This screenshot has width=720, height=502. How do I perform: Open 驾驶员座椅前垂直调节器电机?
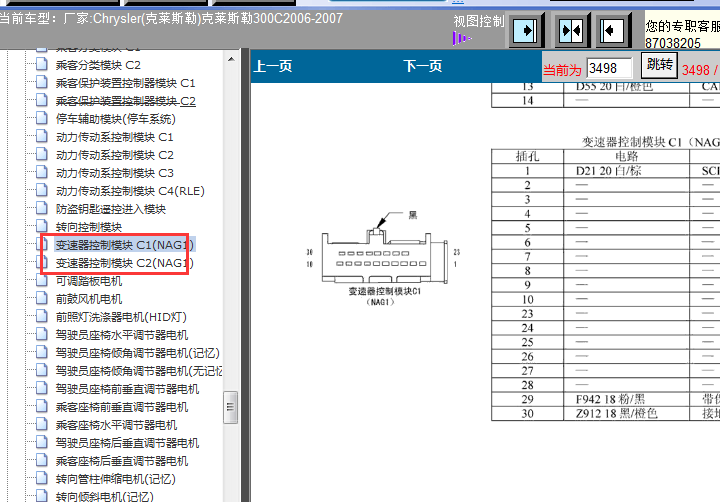click(127, 389)
